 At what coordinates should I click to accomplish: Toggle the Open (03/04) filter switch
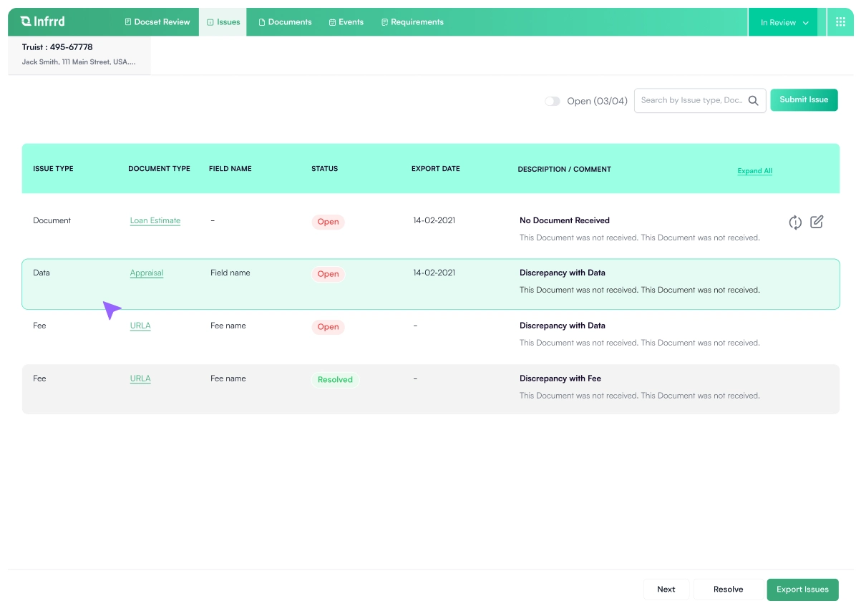[x=553, y=101]
